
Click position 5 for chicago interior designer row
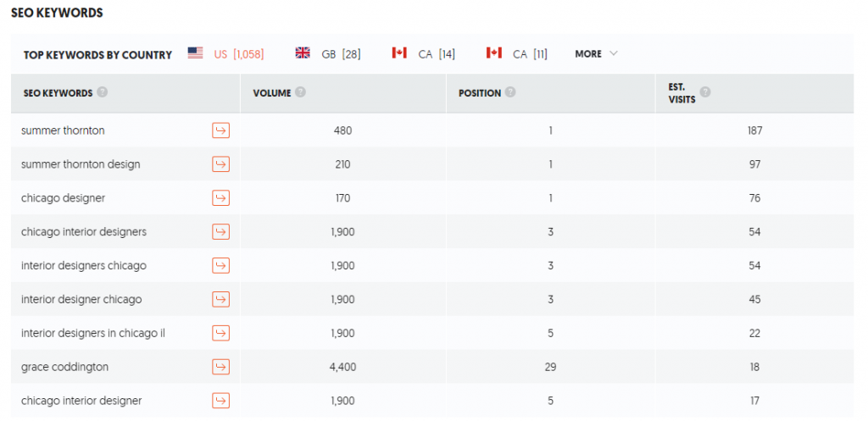click(550, 401)
